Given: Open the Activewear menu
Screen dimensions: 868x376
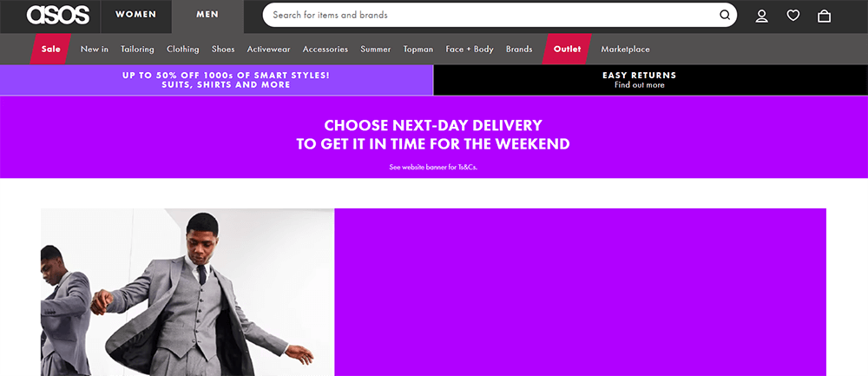Looking at the screenshot, I should [x=268, y=49].
